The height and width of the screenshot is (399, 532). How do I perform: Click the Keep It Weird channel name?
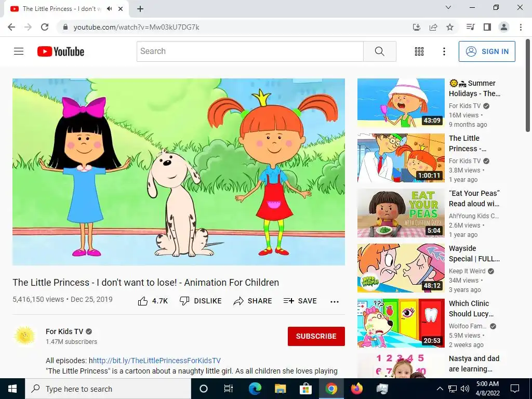(x=467, y=271)
